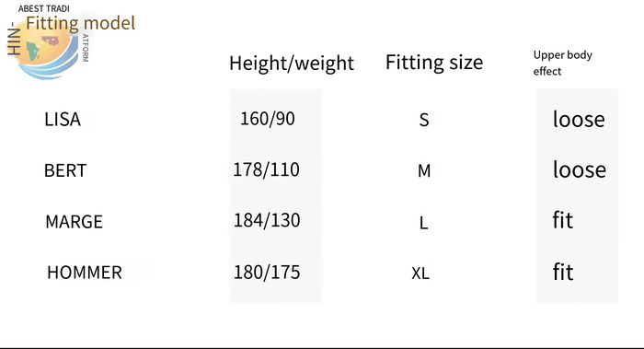Select the 'Fitting model' title text
The height and width of the screenshot is (349, 644).
point(81,23)
